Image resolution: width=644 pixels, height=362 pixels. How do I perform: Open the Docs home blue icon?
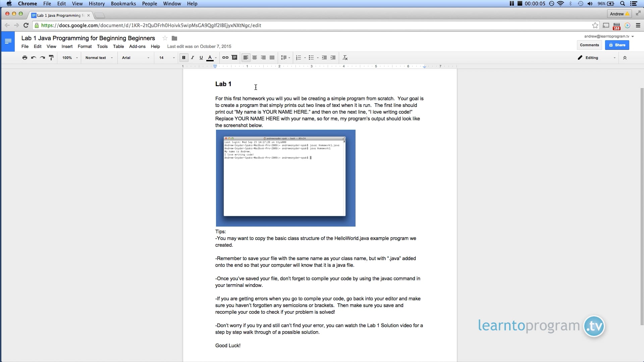[x=8, y=42]
